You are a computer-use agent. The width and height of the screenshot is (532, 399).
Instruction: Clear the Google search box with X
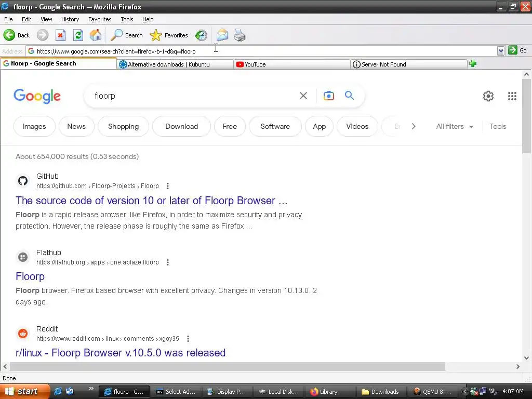point(303,96)
